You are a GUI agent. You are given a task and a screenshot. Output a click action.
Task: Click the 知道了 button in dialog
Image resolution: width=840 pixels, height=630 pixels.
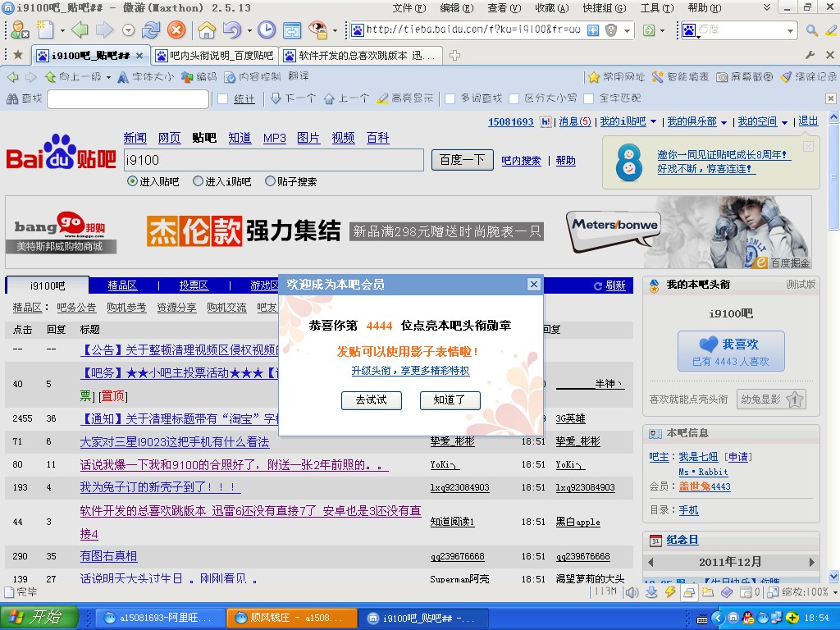click(x=450, y=399)
